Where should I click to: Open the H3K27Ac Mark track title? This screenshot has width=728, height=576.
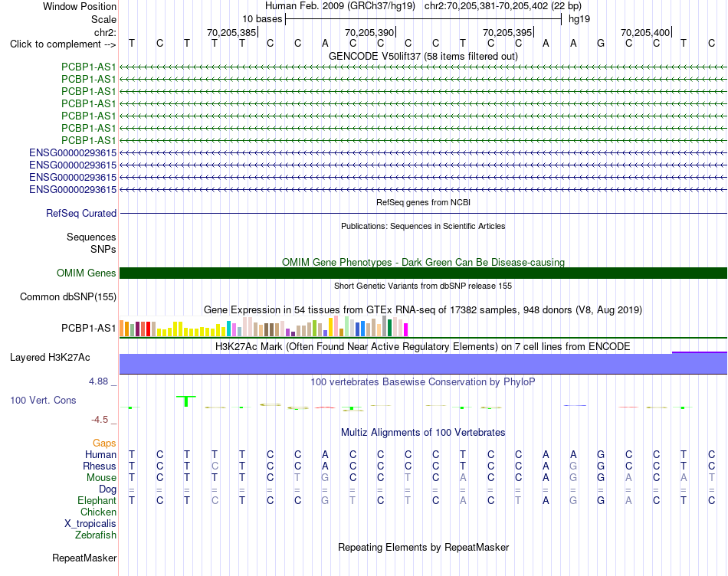pyautogui.click(x=423, y=347)
